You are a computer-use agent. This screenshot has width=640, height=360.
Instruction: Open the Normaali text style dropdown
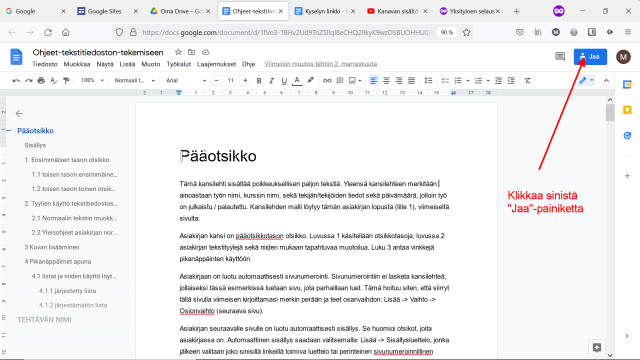pos(135,80)
